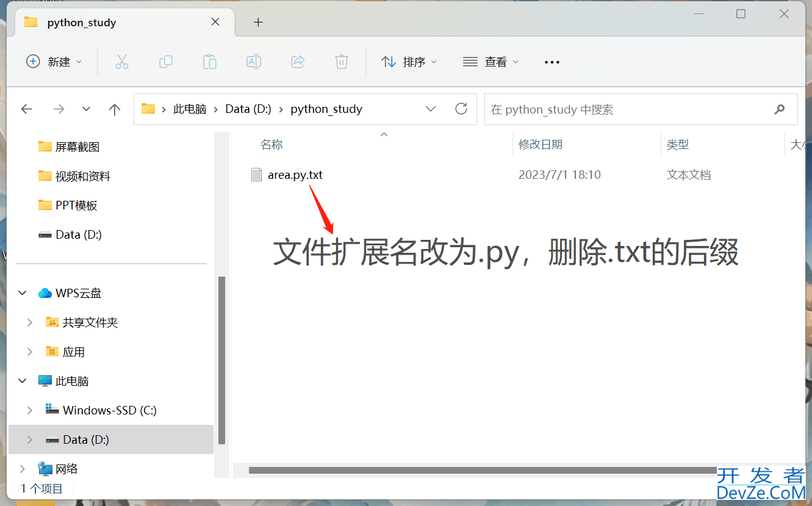Click the Paste clipboard icon

coord(210,62)
